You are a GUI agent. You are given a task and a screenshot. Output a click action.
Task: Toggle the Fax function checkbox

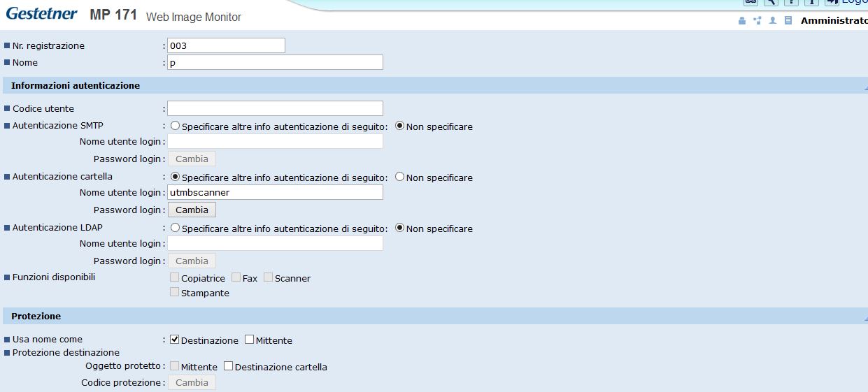coord(236,277)
